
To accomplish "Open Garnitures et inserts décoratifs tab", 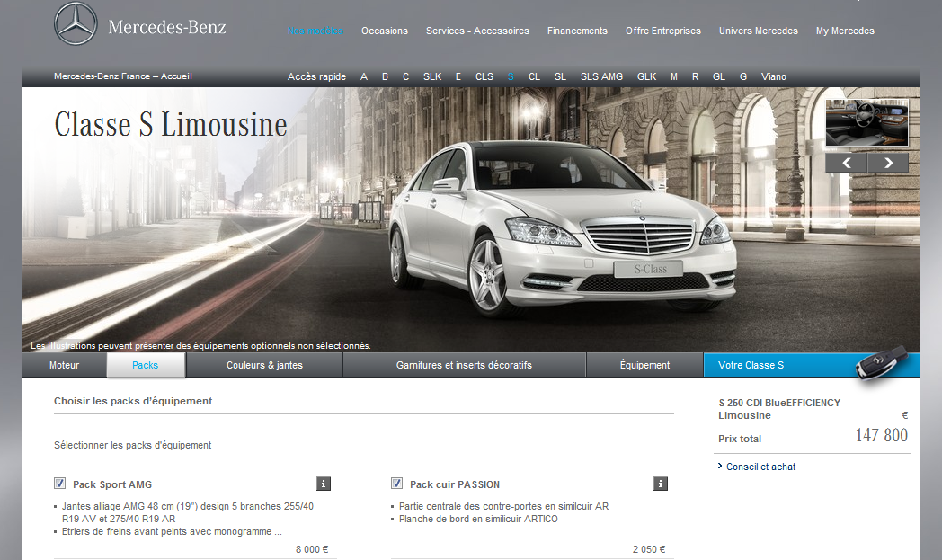I will pos(464,365).
